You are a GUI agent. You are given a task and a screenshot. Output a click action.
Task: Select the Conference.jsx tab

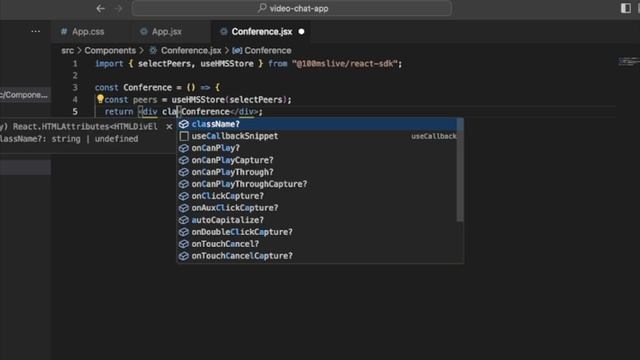tap(262, 31)
